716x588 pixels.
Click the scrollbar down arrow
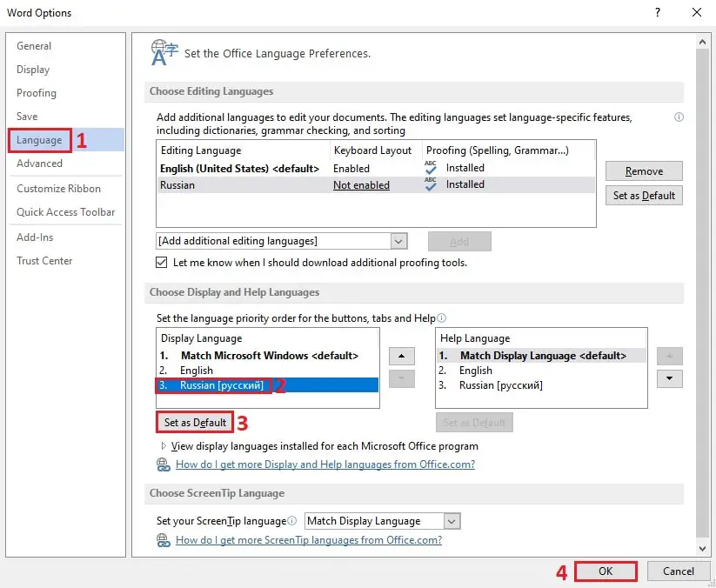[702, 549]
